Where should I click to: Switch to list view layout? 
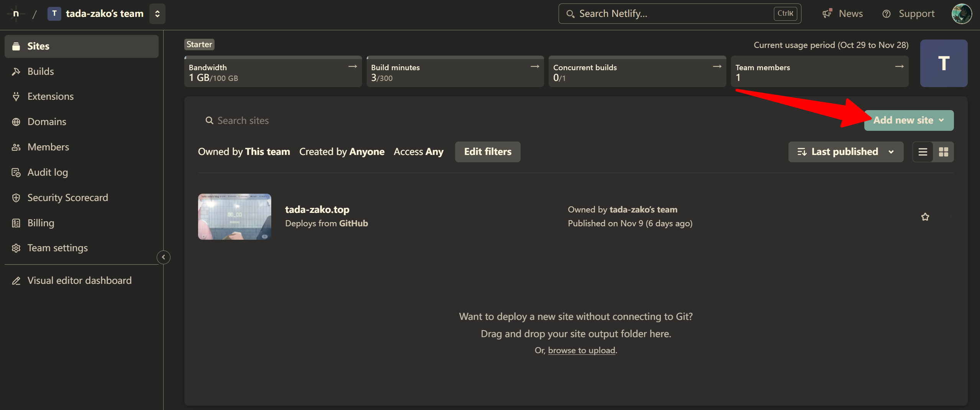click(923, 152)
